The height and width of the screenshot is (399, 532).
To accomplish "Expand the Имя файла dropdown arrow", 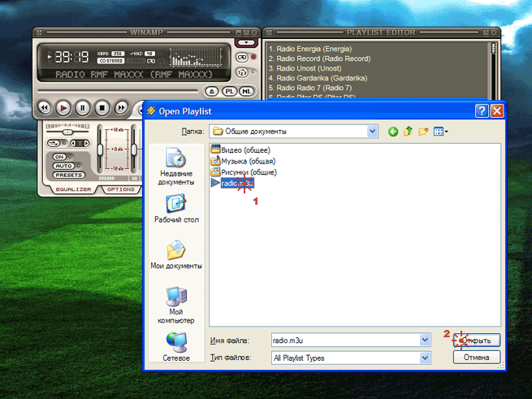I will pos(425,340).
